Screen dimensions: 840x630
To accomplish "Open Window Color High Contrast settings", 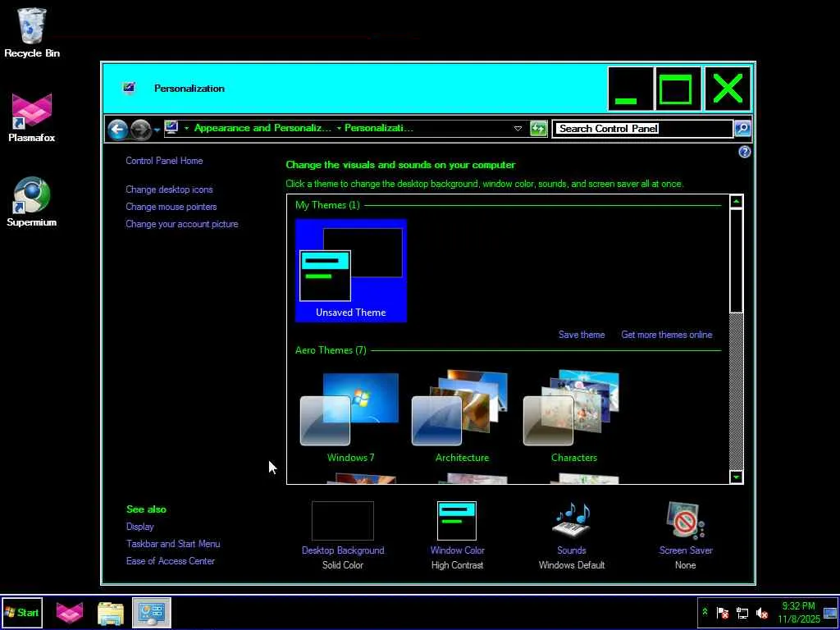I will click(457, 521).
